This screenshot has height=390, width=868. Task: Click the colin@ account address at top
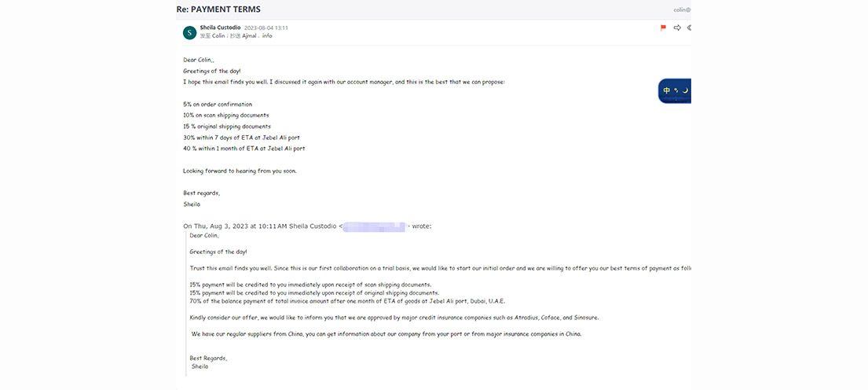coord(682,9)
